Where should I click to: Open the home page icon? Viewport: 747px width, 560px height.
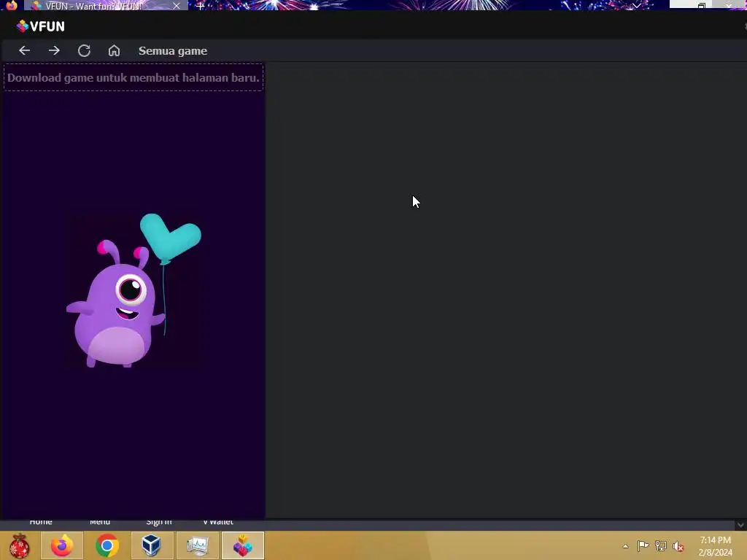(x=114, y=50)
